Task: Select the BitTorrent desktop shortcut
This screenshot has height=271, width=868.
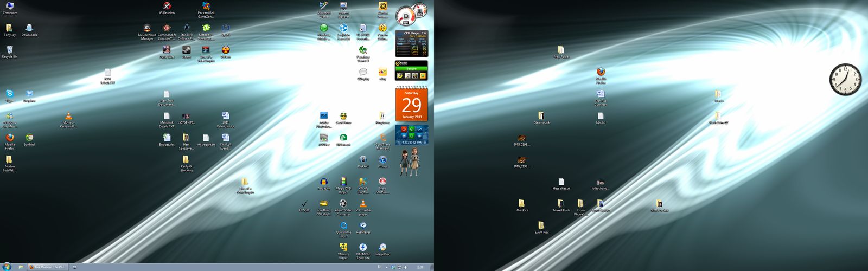Action: click(343, 140)
